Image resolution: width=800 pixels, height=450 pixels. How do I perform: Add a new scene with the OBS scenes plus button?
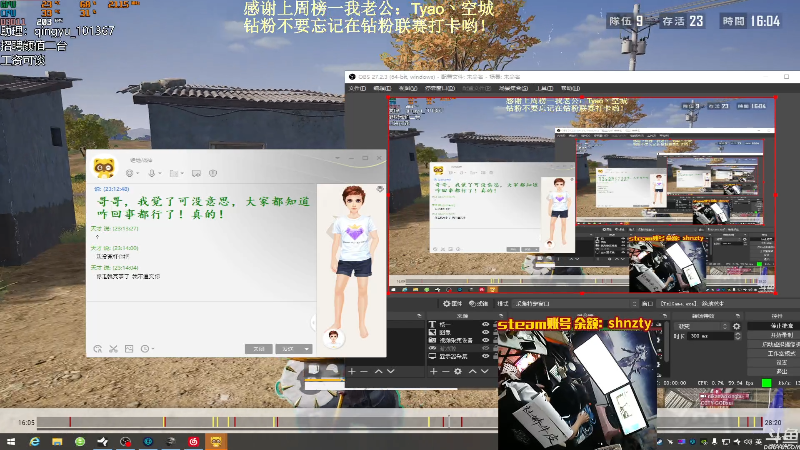coord(352,371)
